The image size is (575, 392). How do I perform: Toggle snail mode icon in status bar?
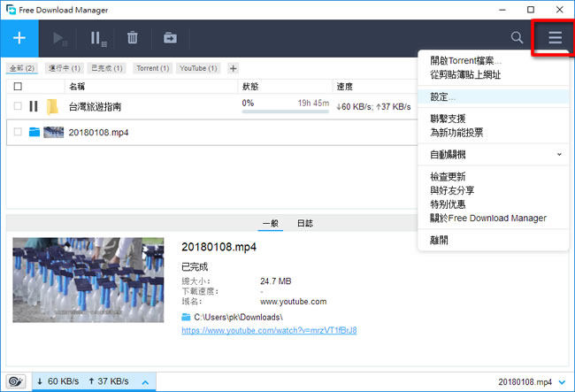(16, 381)
